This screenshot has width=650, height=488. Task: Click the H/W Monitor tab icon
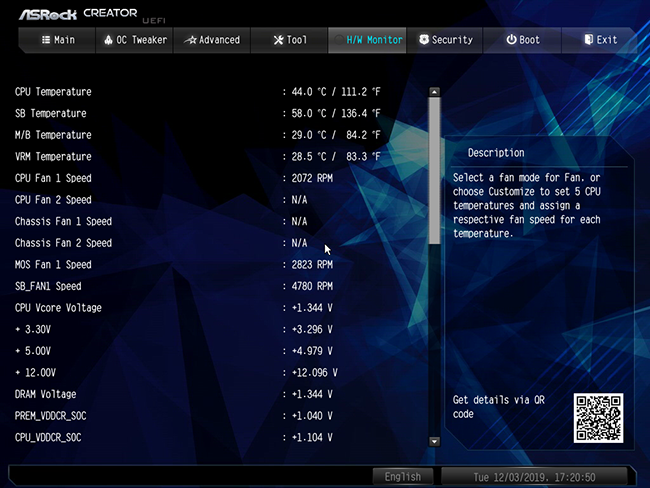tap(339, 40)
